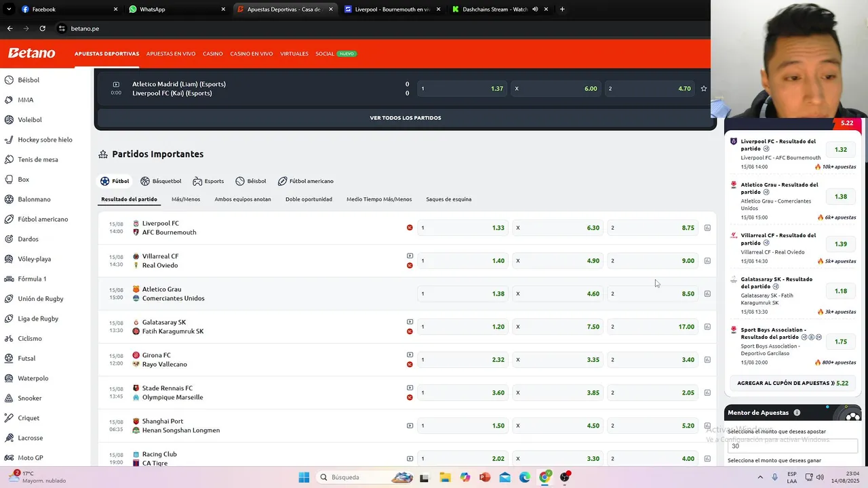The height and width of the screenshot is (488, 868).
Task: Click Ver todos los partidos button
Action: (x=406, y=118)
